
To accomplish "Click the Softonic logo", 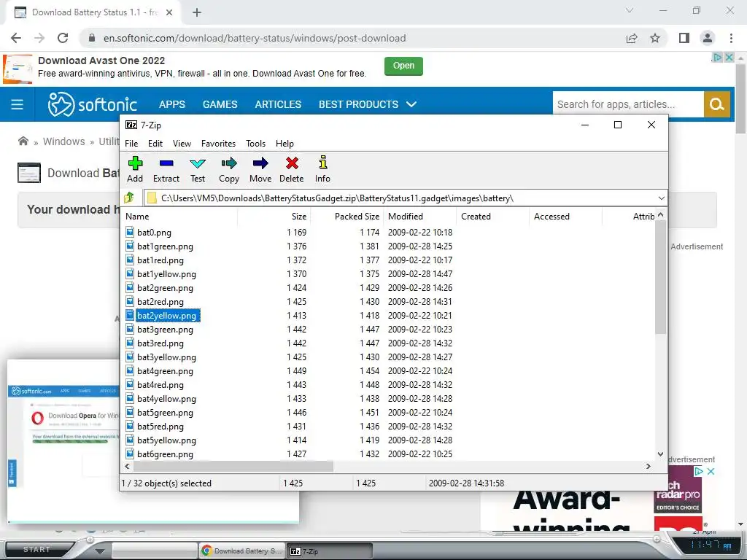I will point(93,104).
